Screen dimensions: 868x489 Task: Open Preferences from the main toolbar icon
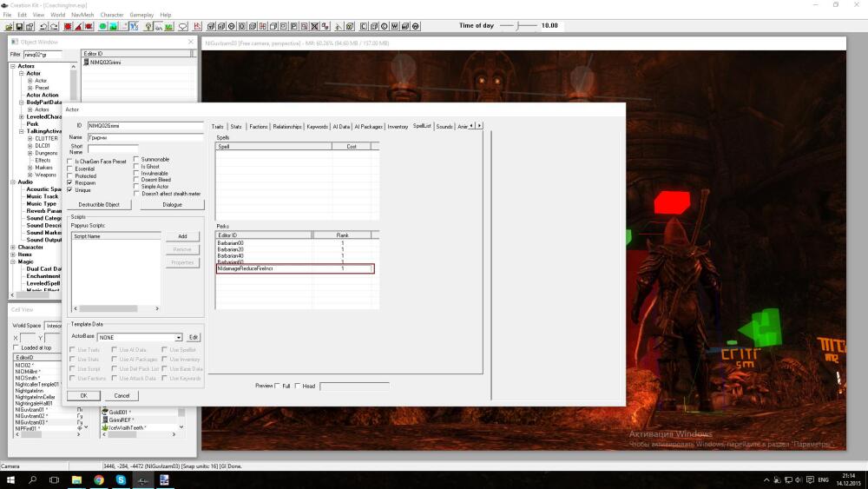tap(30, 26)
